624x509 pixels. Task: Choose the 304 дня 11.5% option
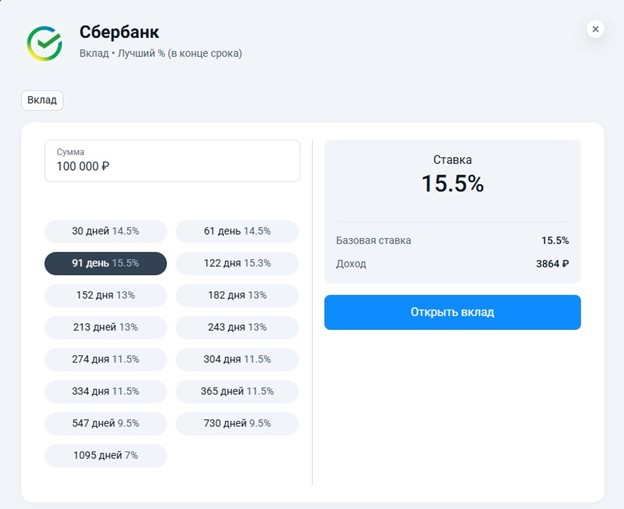coord(237,359)
